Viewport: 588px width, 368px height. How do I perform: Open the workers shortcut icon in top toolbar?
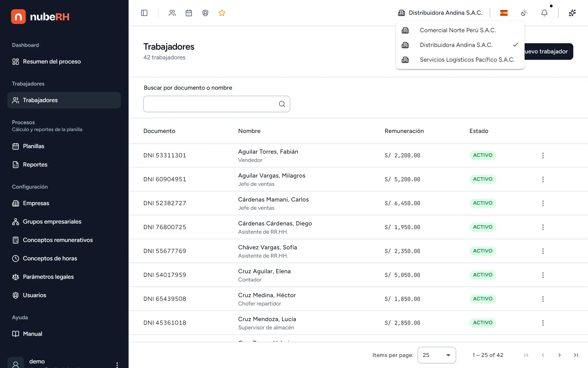point(172,13)
